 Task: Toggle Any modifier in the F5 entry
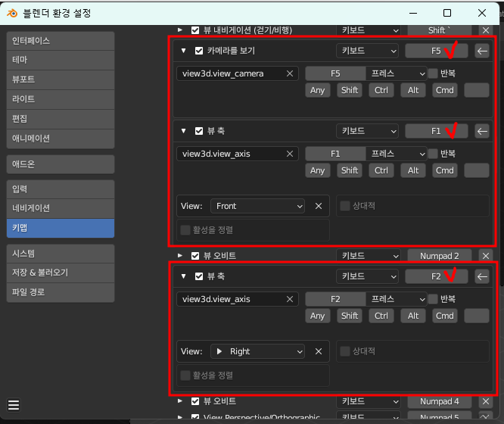[x=318, y=90]
